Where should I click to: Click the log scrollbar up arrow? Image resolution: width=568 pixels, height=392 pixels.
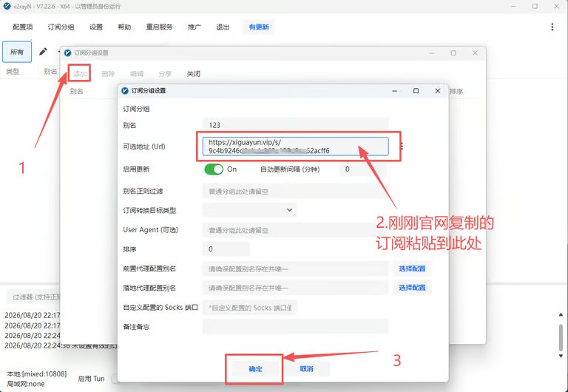tap(561, 314)
